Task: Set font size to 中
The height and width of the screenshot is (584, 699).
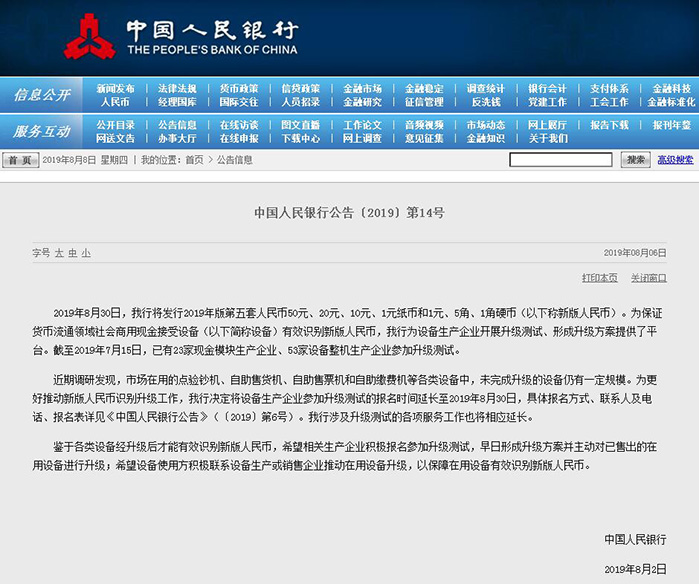Action: [x=73, y=253]
